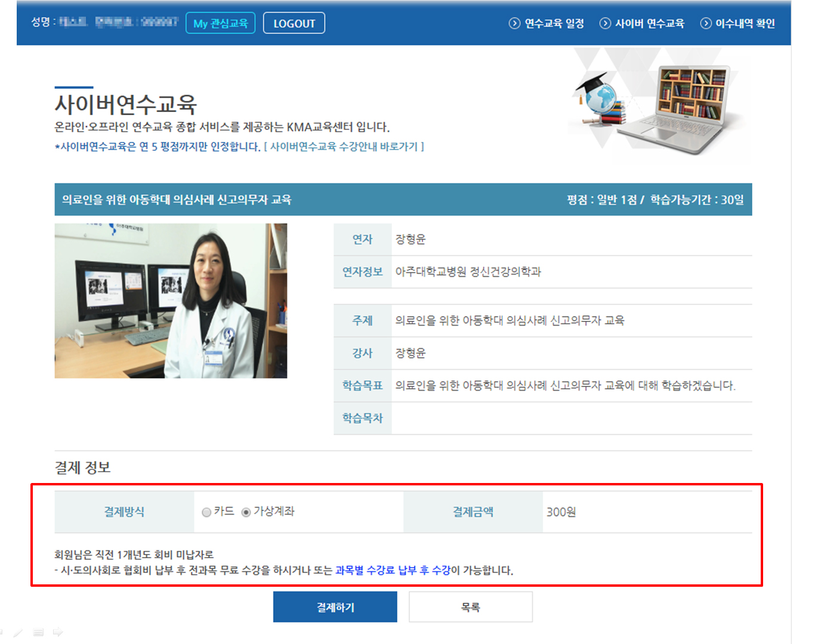Viewport: 818px width, 644px height.
Task: Click the lecturer video thumbnail
Action: coord(171,301)
